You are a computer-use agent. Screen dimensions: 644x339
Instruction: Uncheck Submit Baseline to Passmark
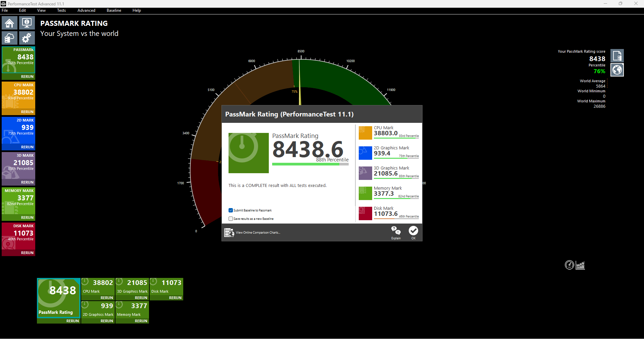point(231,210)
